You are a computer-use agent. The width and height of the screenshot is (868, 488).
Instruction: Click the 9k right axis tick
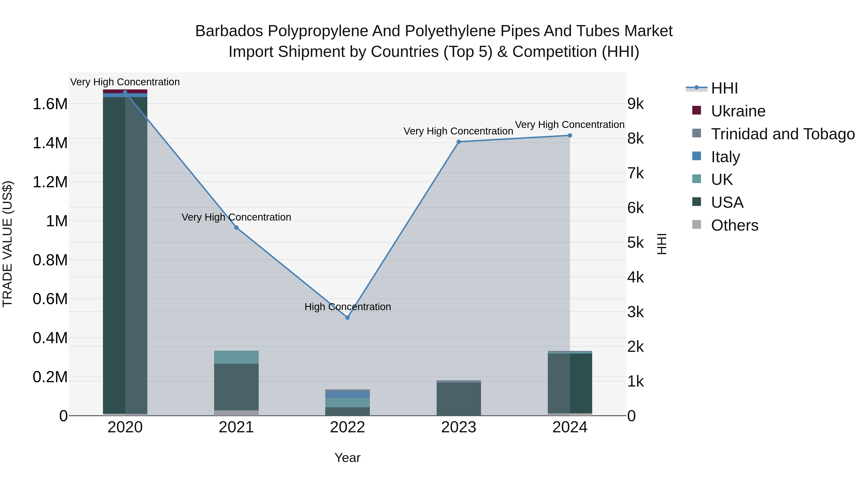pyautogui.click(x=636, y=104)
